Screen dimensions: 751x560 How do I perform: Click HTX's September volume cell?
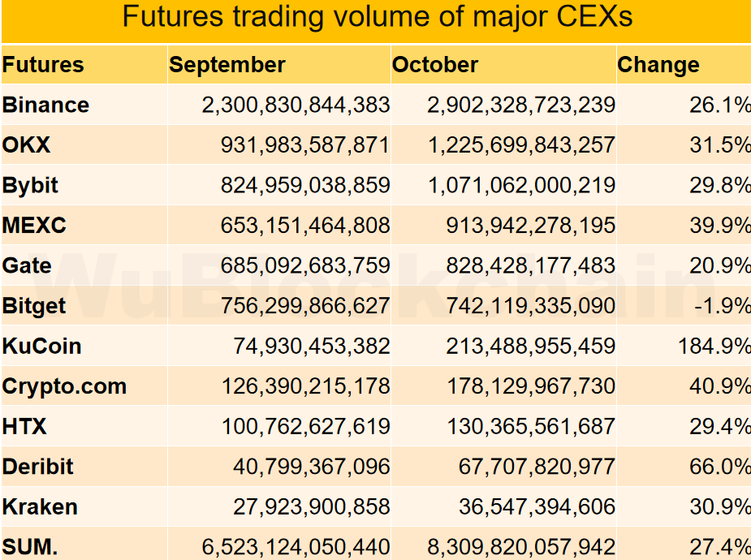(x=305, y=427)
